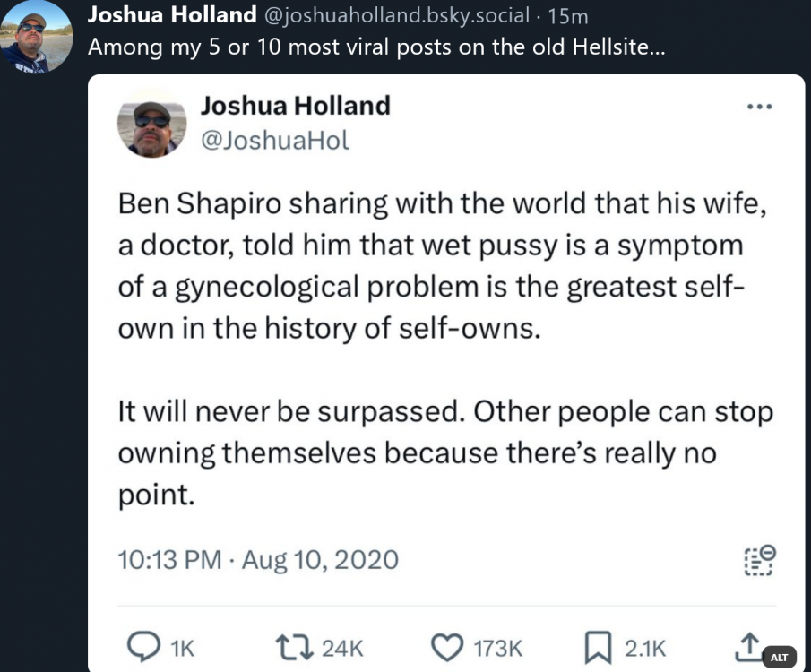Image resolution: width=811 pixels, height=672 pixels.
Task: Click the embedded tweet profile picture
Action: click(x=151, y=123)
